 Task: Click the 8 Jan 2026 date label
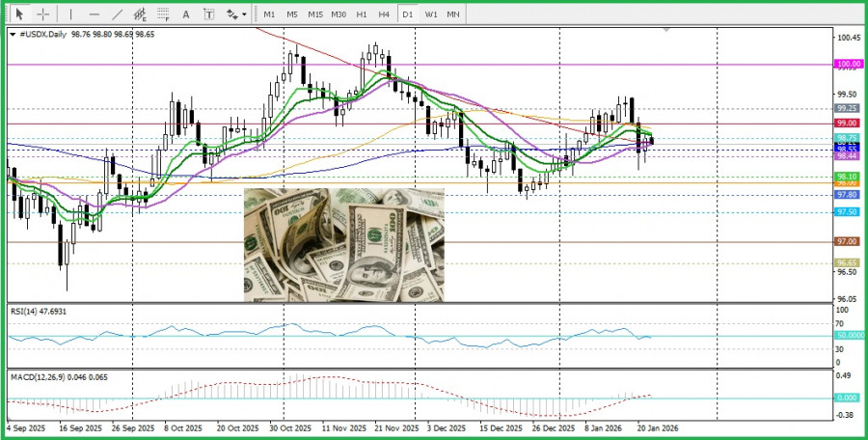tap(604, 429)
